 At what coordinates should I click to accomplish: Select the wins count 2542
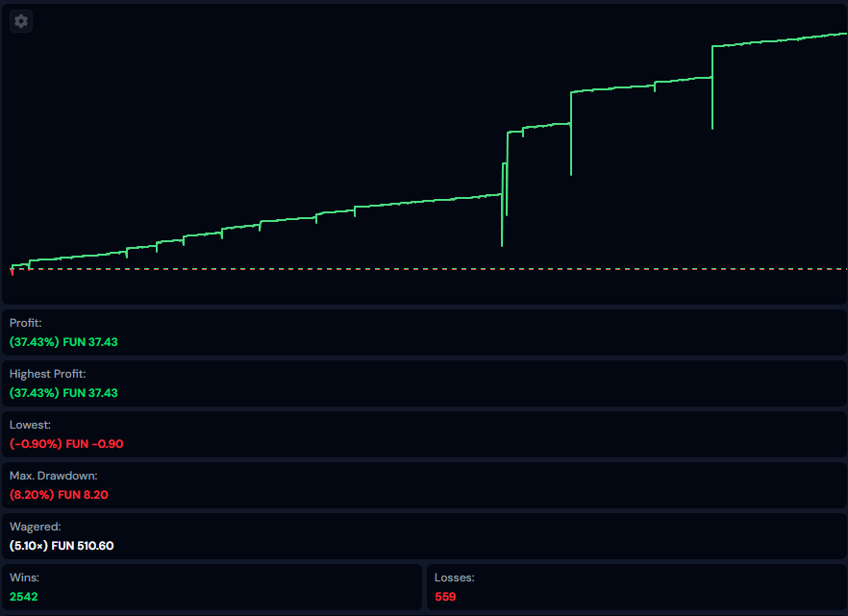pyautogui.click(x=24, y=597)
